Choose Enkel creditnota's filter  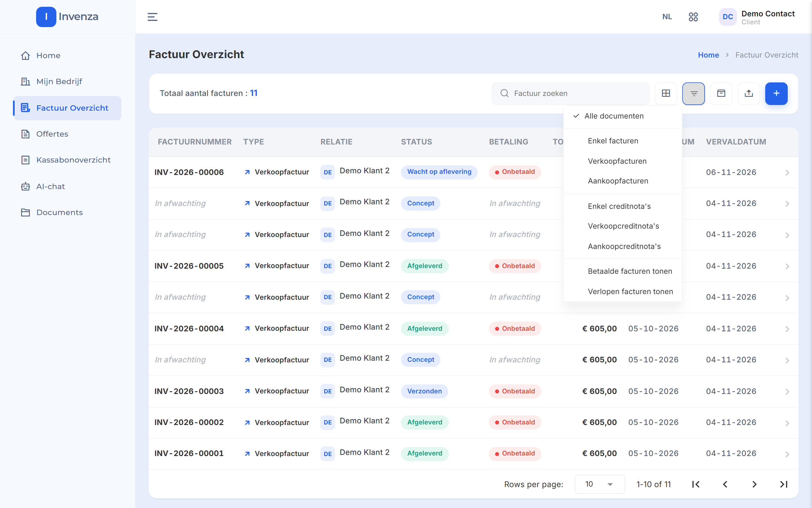(x=623, y=206)
